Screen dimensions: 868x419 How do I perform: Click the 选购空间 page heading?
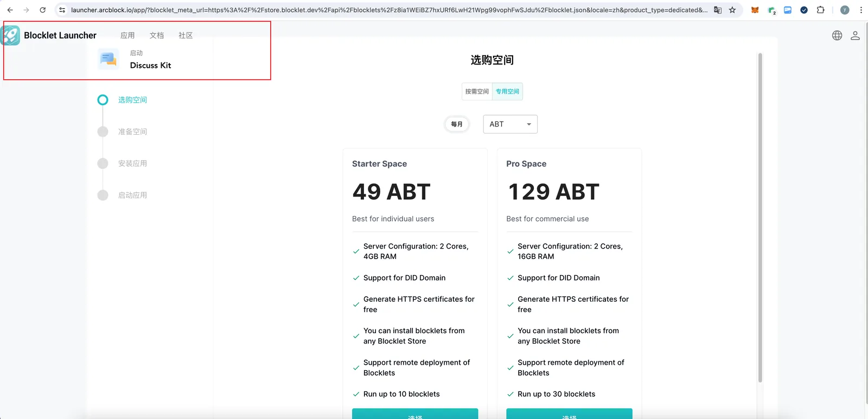tap(492, 60)
